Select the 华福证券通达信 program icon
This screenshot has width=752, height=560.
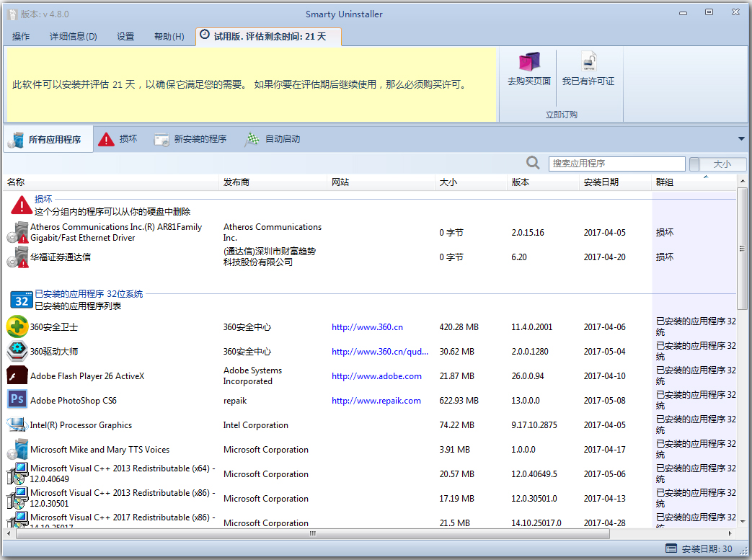click(18, 257)
